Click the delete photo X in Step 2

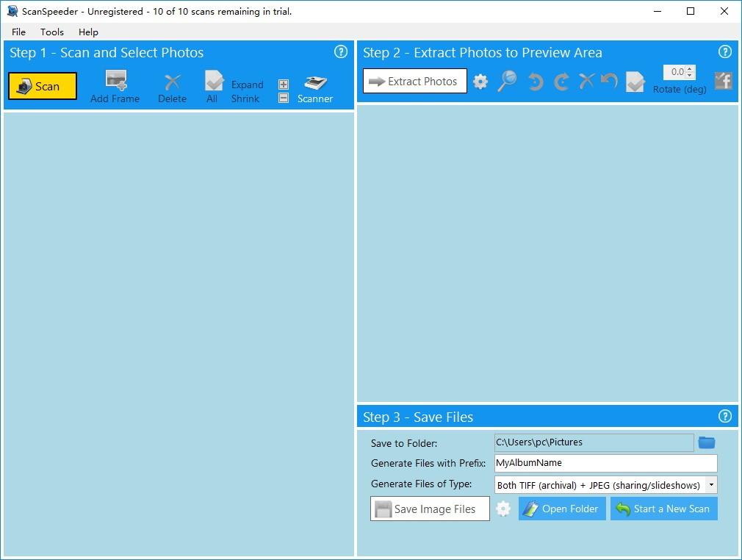point(587,81)
